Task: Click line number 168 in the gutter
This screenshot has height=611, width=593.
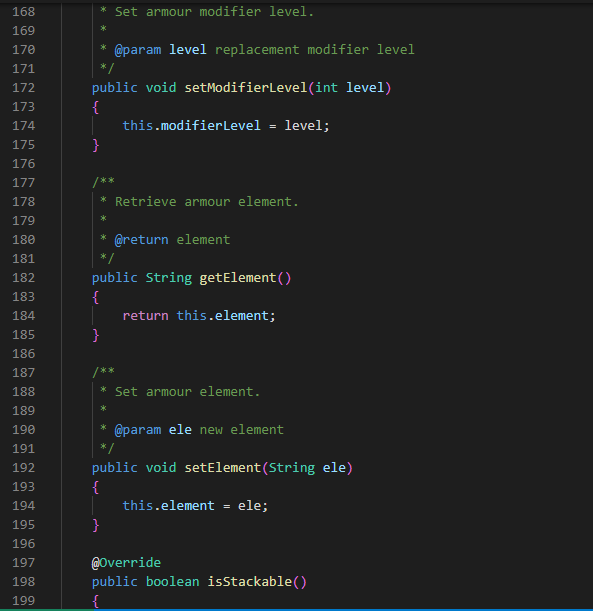Action: (24, 12)
